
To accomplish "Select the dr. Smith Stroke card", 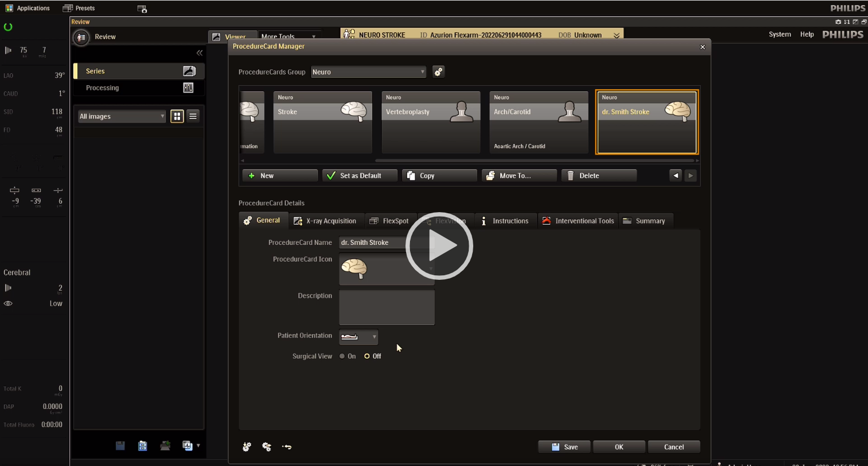I will point(647,122).
